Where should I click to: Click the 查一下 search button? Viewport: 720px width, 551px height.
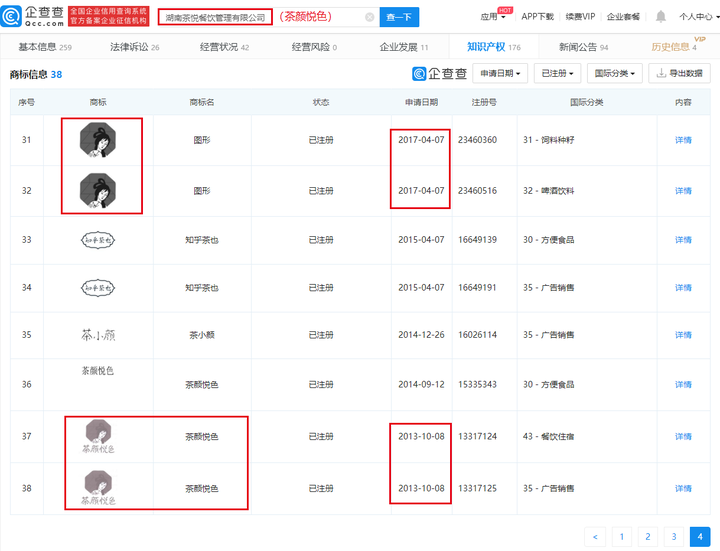(399, 17)
